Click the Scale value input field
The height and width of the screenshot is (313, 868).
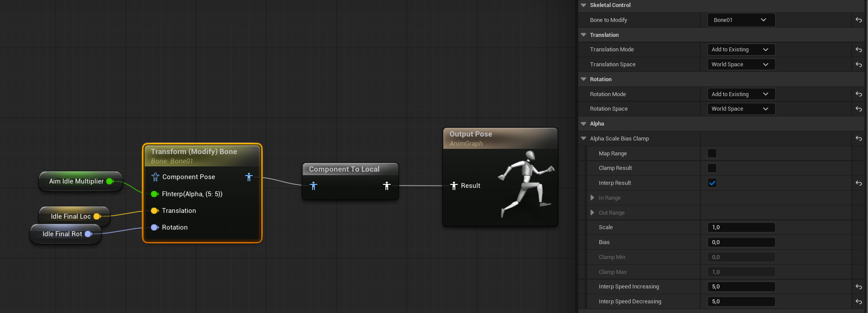[x=741, y=227]
